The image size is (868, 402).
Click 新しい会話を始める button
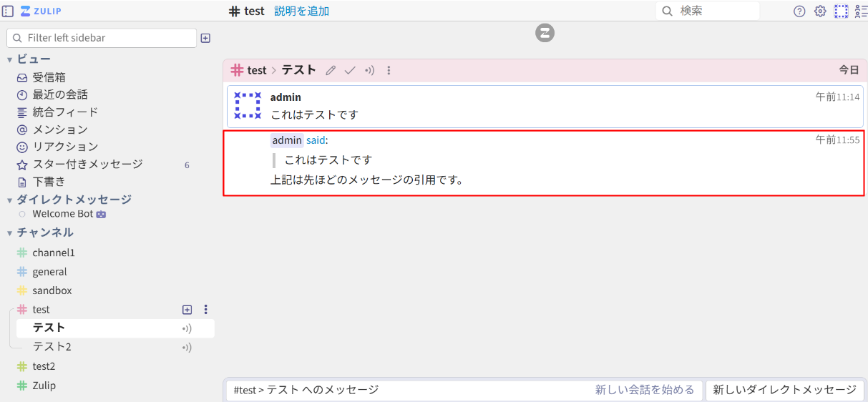click(x=645, y=390)
